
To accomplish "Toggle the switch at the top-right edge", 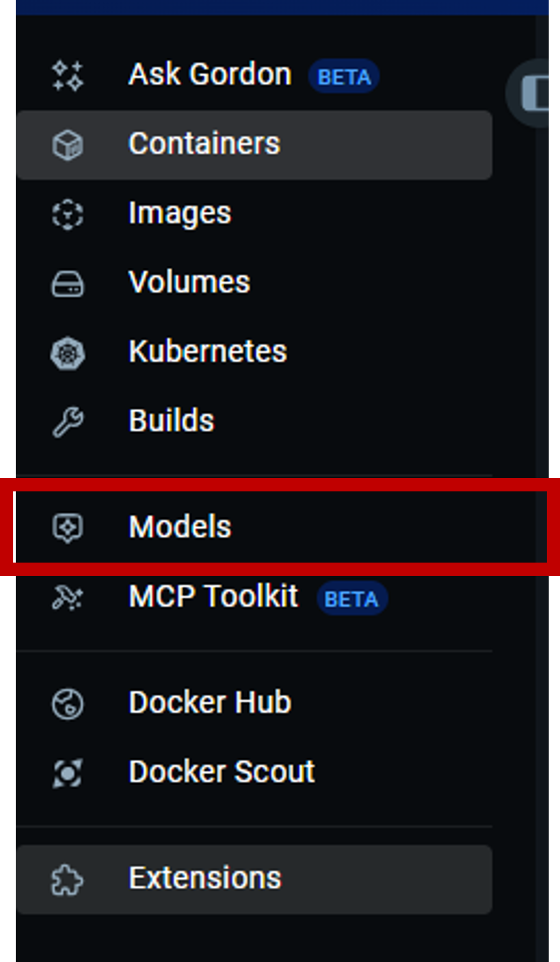I will click(x=534, y=93).
